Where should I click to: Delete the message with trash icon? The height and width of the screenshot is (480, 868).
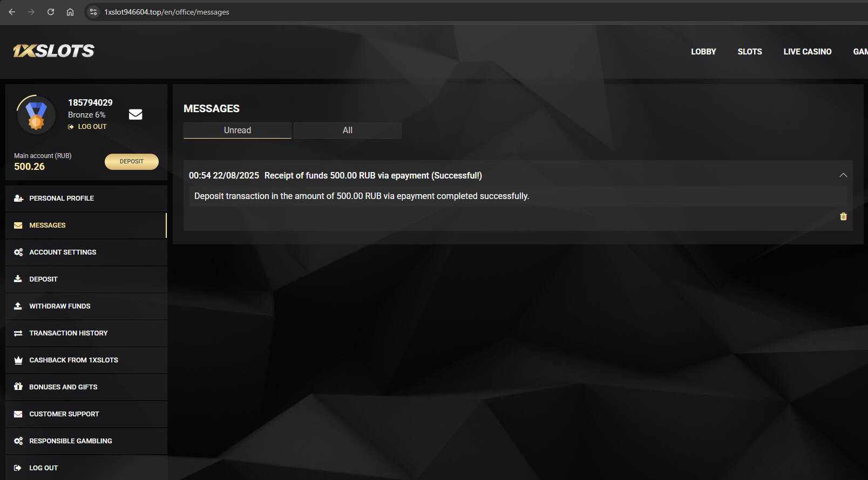coord(843,216)
